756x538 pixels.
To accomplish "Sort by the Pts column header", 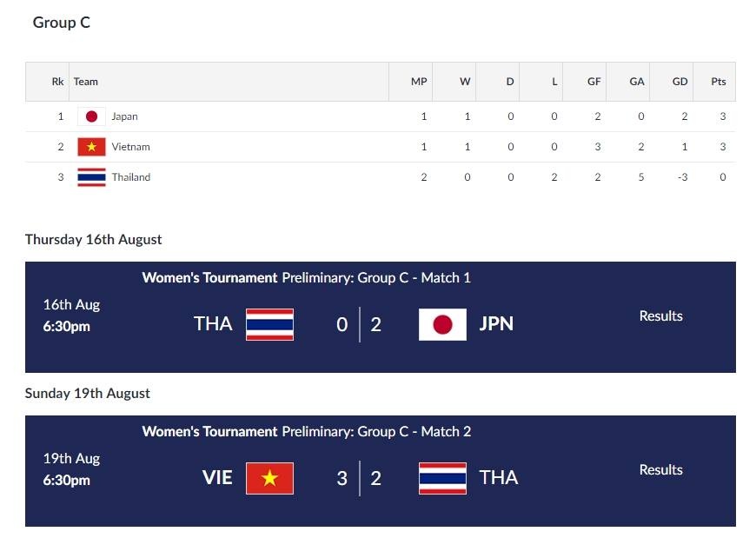I will 718,82.
